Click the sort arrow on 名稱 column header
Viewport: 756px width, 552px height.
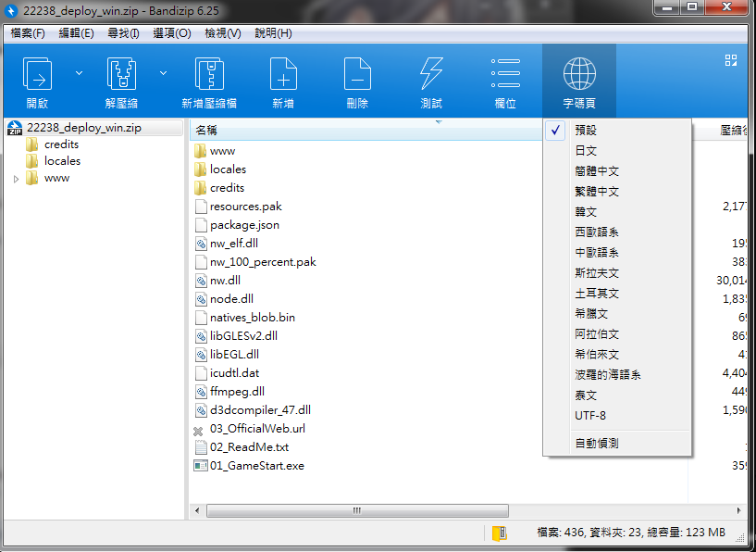click(439, 122)
